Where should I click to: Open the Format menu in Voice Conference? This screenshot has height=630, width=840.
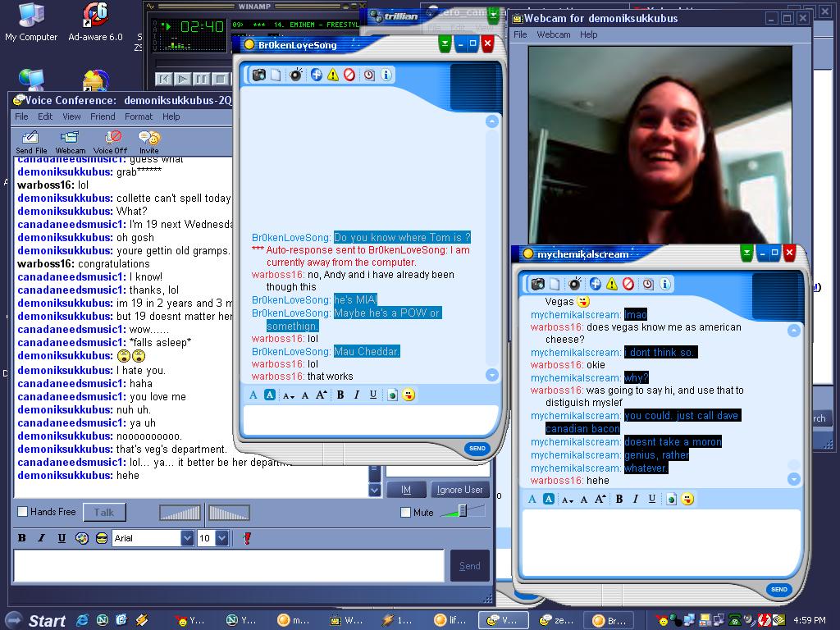[139, 116]
